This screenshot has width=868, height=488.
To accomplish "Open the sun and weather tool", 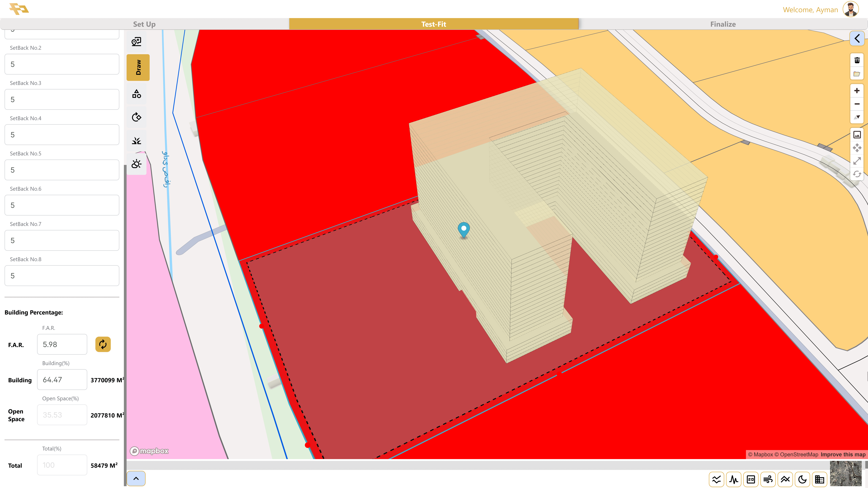I will pos(136,164).
